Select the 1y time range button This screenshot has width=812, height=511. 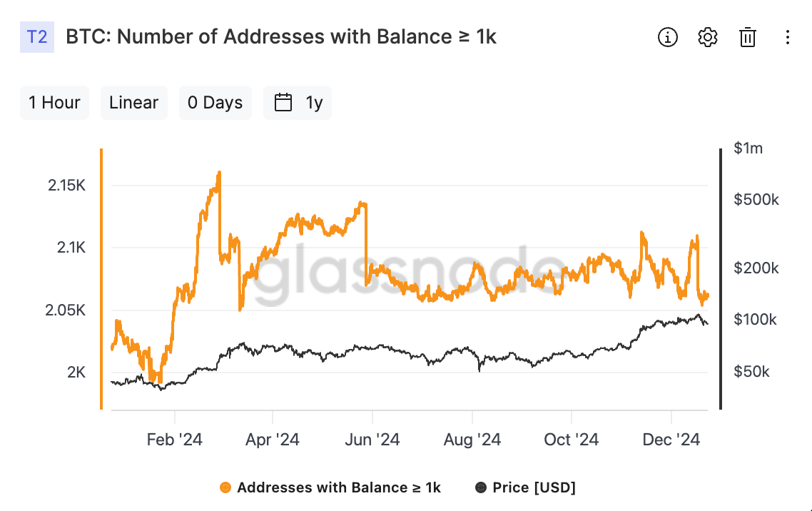point(298,103)
